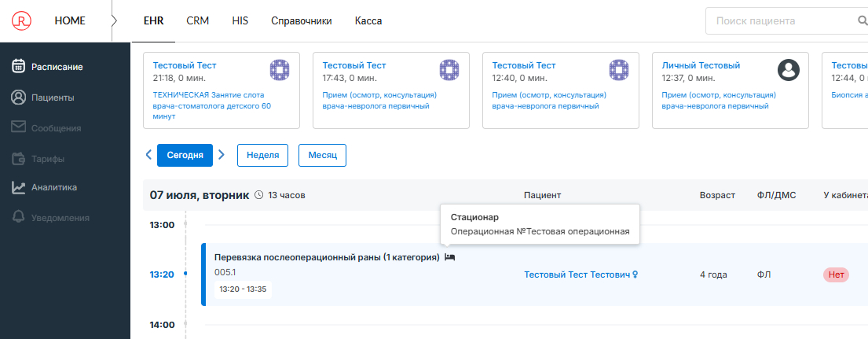Open Тарифы in the sidebar
The height and width of the screenshot is (339, 868).
coord(48,159)
